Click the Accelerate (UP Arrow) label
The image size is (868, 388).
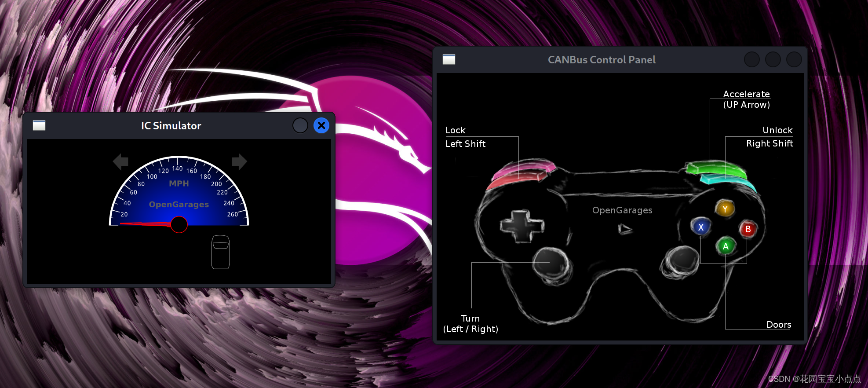click(x=747, y=99)
